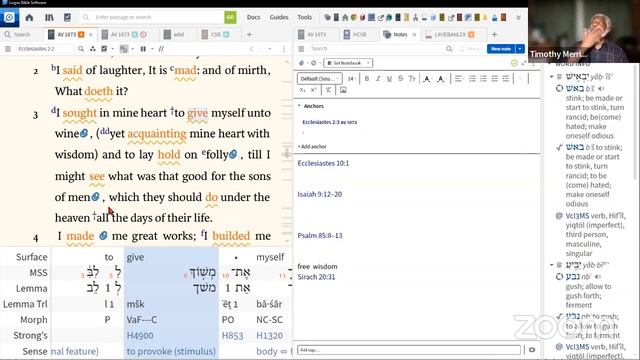Apply numbered list formatting
The width and height of the screenshot is (640, 360).
(483, 78)
